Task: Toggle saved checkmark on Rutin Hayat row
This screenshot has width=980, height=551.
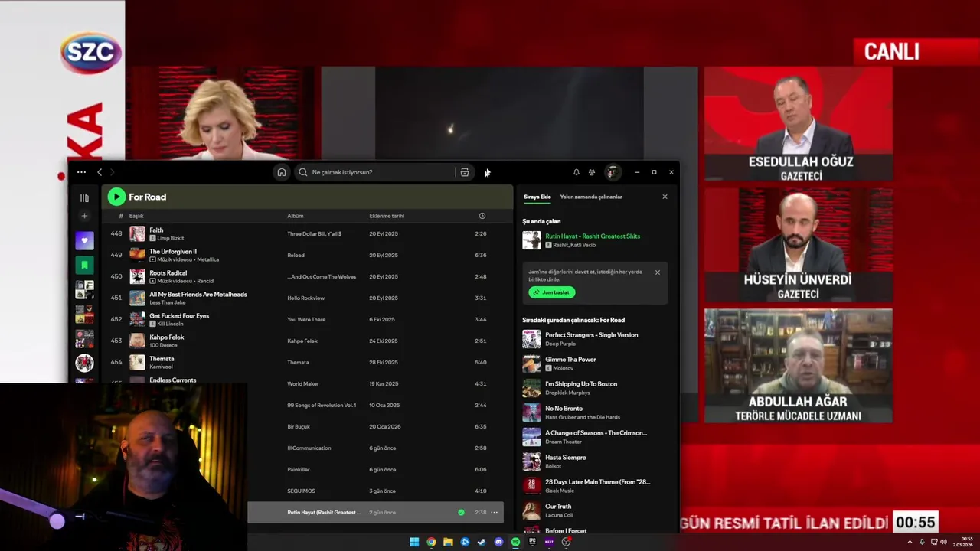Action: pyautogui.click(x=461, y=513)
